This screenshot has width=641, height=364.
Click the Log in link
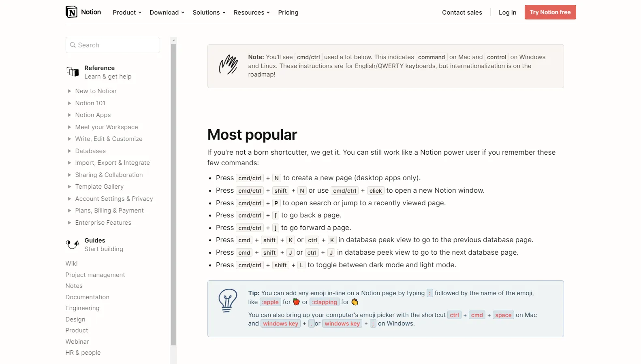(507, 13)
